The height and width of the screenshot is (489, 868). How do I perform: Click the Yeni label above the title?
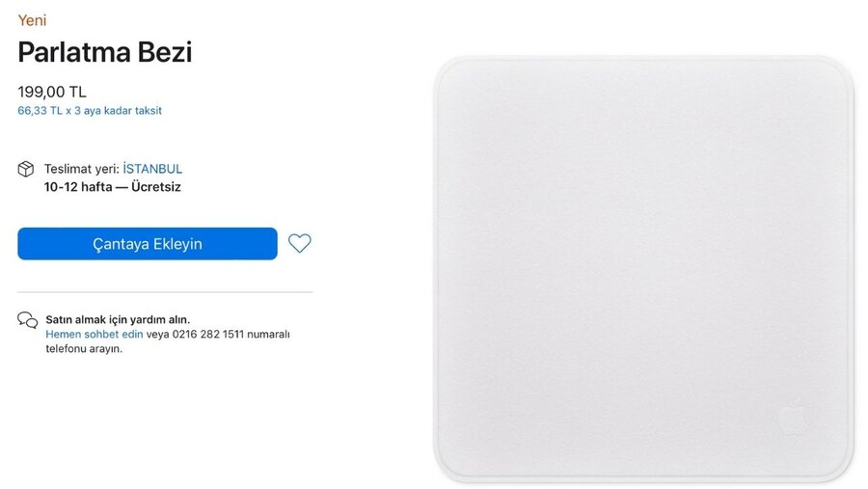pyautogui.click(x=32, y=20)
